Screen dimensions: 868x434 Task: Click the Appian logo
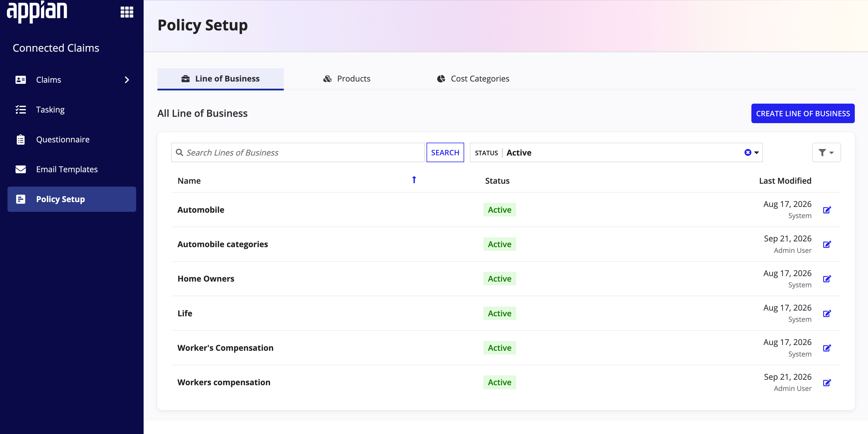point(37,12)
